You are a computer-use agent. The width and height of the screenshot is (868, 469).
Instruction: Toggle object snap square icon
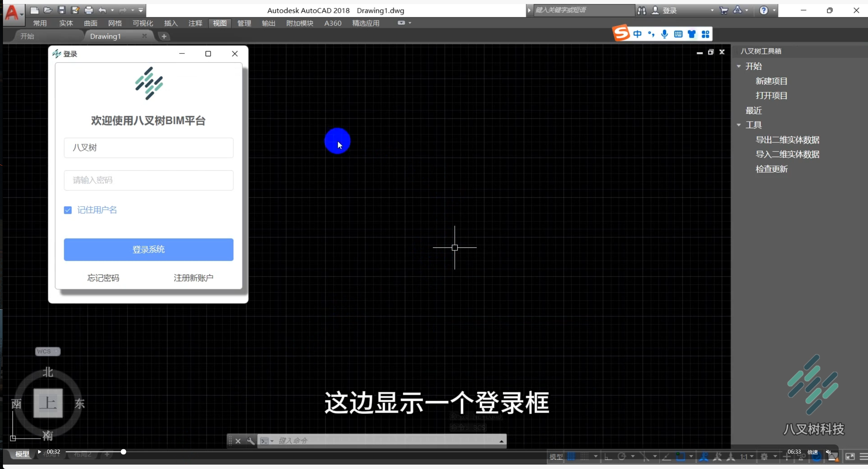point(680,457)
